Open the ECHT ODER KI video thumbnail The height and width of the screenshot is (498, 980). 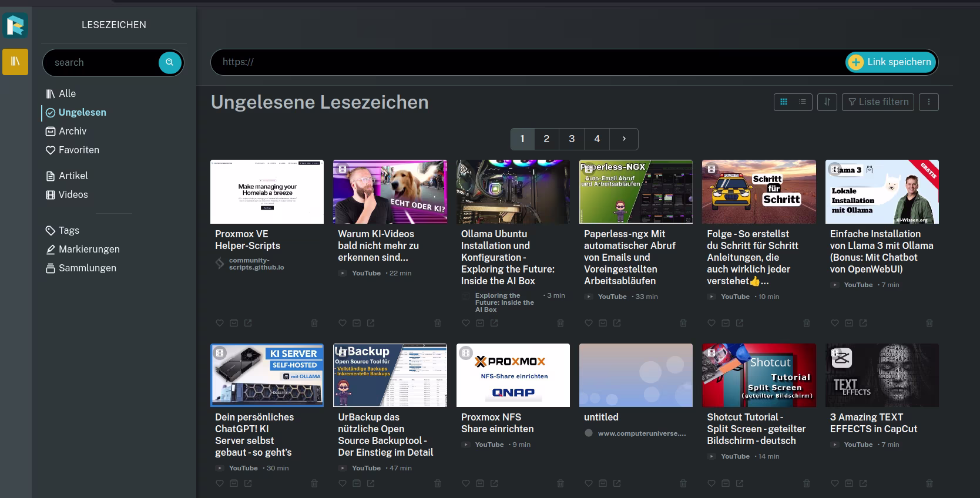[x=390, y=191]
